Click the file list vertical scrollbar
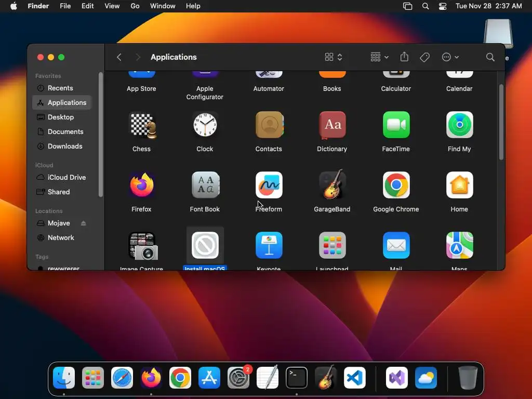The width and height of the screenshot is (532, 399). tap(501, 122)
